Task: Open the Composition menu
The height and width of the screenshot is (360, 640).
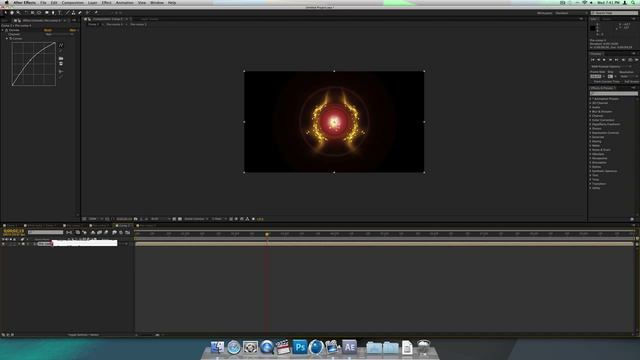Action: click(x=72, y=3)
